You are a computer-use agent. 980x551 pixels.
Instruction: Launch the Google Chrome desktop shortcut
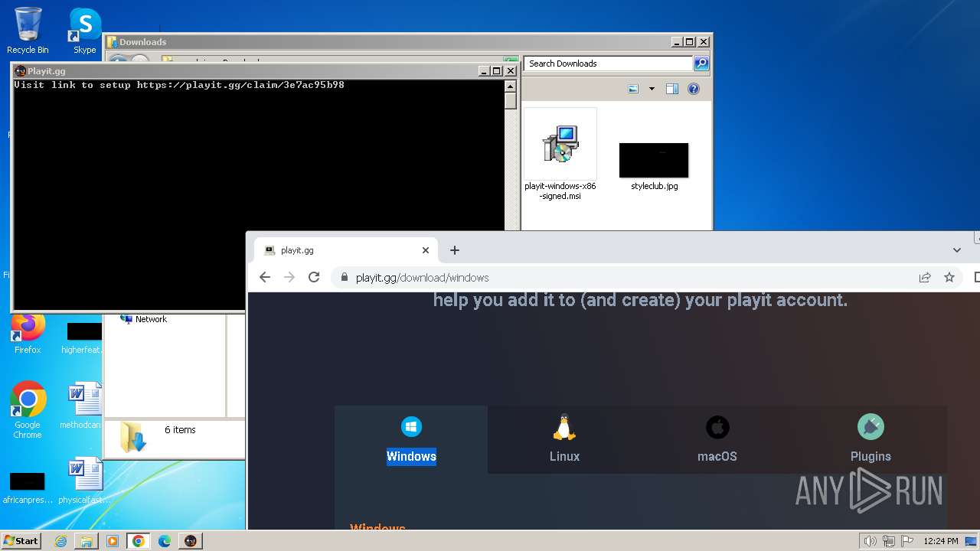point(28,410)
